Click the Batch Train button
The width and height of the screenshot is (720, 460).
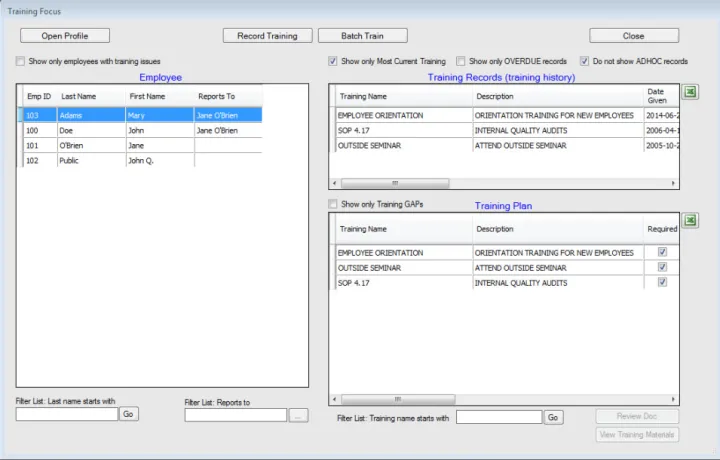point(362,36)
